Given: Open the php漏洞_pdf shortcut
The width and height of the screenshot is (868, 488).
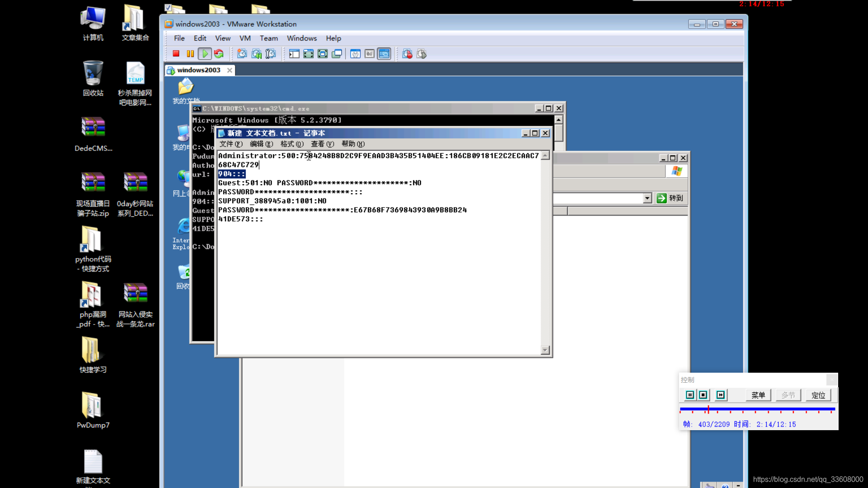Looking at the screenshot, I should [93, 305].
